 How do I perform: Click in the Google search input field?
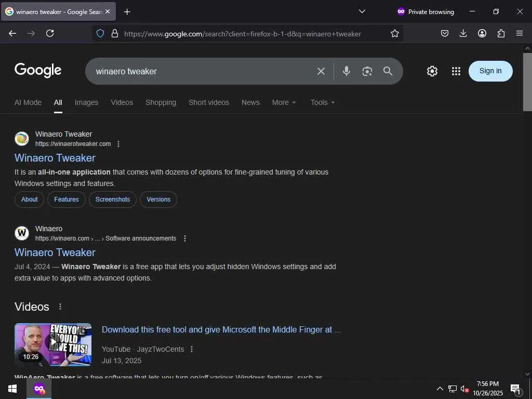(204, 71)
